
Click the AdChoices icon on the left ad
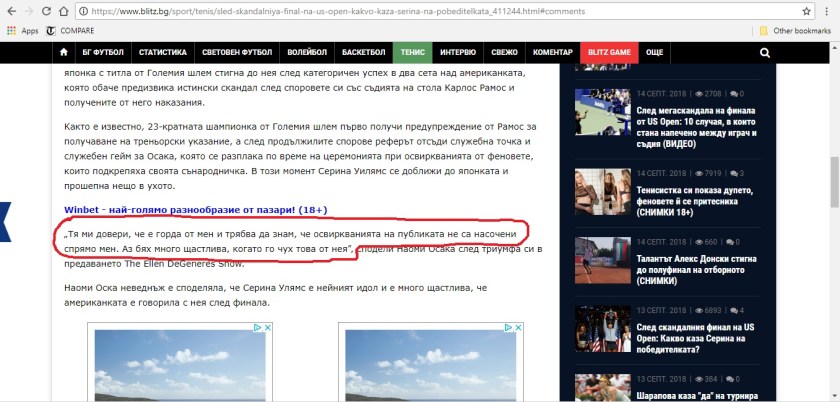pyautogui.click(x=257, y=328)
